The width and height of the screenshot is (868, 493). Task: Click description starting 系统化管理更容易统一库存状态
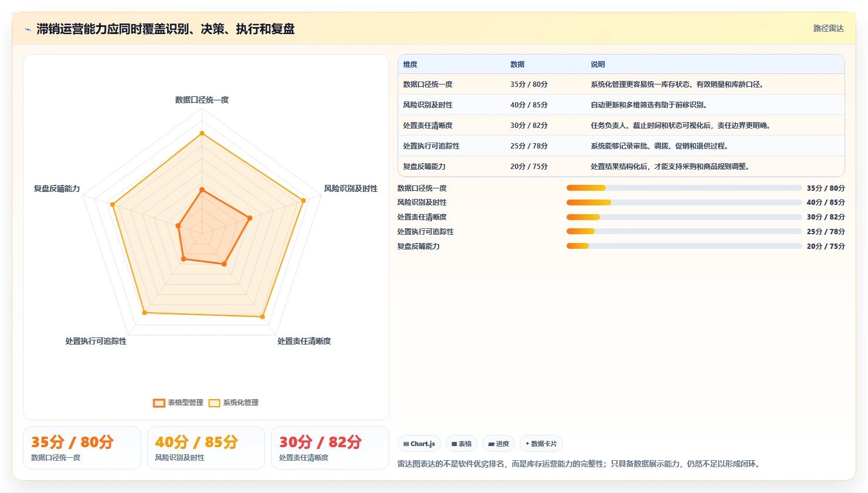click(678, 85)
